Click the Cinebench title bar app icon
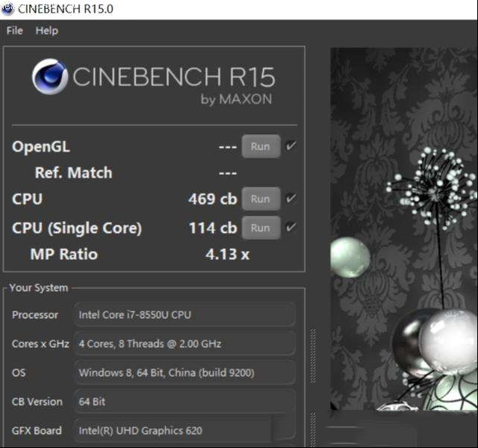Screen dimensions: 478x448 click(7, 8)
